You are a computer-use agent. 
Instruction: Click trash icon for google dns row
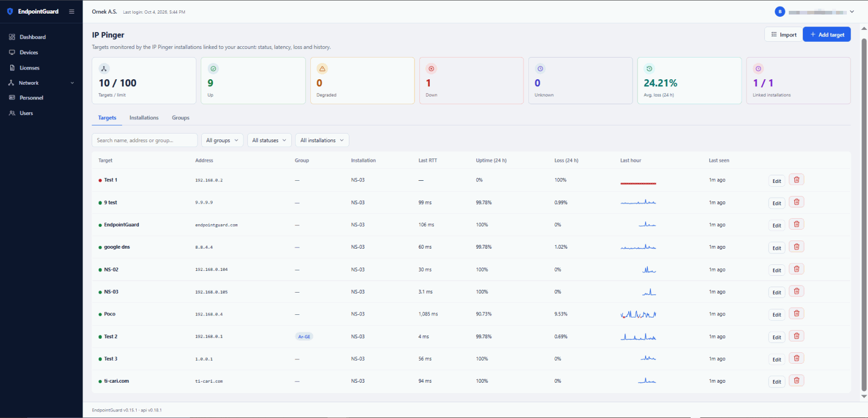click(796, 246)
